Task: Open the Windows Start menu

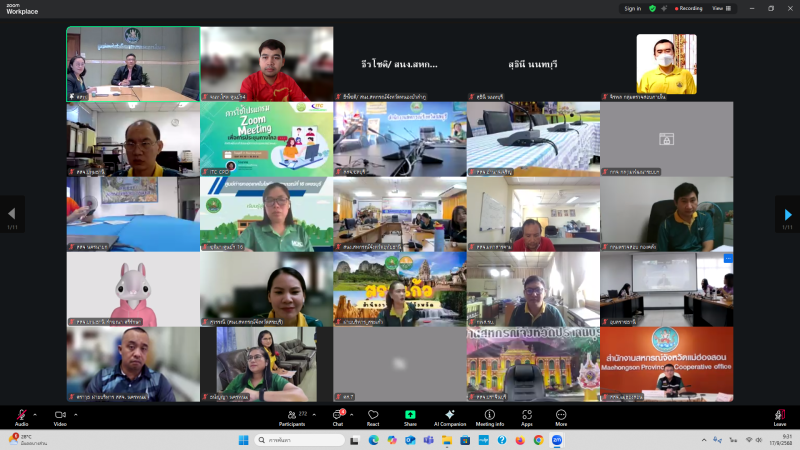Action: click(243, 440)
